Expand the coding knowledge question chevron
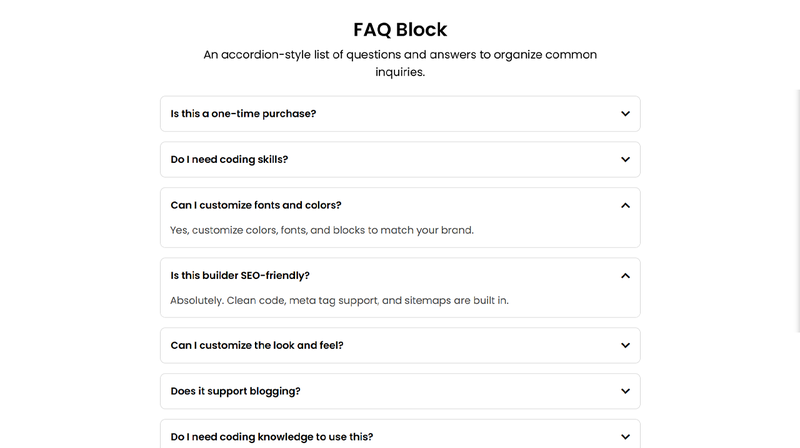800x448 pixels. [x=625, y=437]
